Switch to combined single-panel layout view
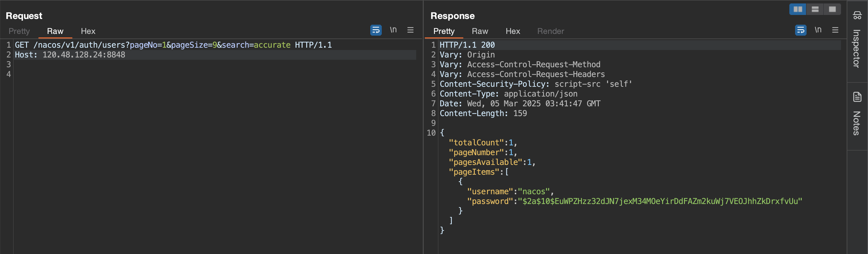Image resolution: width=868 pixels, height=254 pixels. click(x=832, y=9)
